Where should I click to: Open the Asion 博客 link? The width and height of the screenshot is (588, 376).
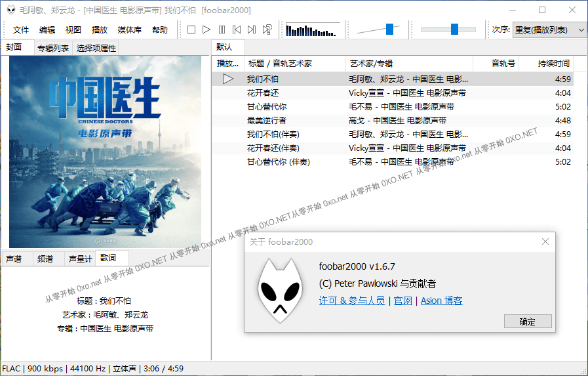coord(441,301)
